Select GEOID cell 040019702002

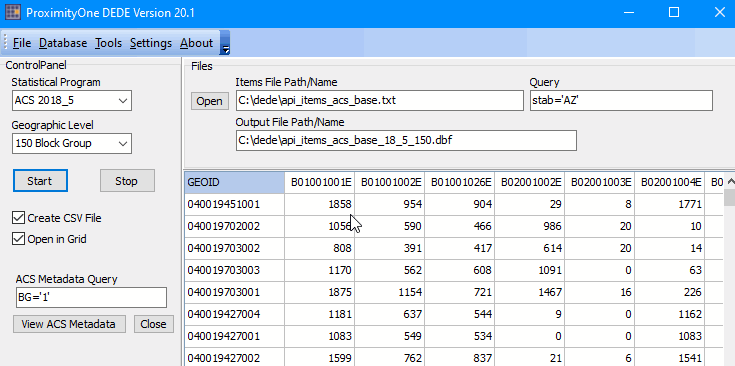[x=234, y=226]
